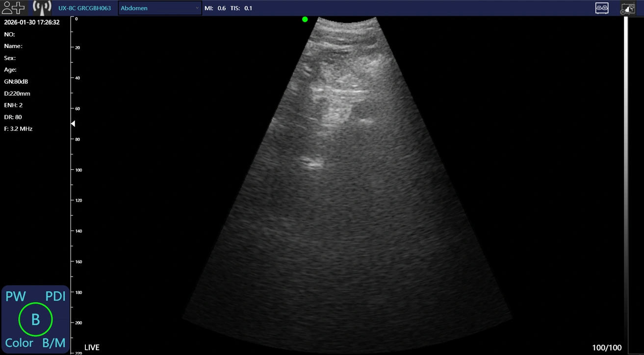Click the GN:80dB gain parameter
This screenshot has height=355, width=644.
click(x=16, y=81)
